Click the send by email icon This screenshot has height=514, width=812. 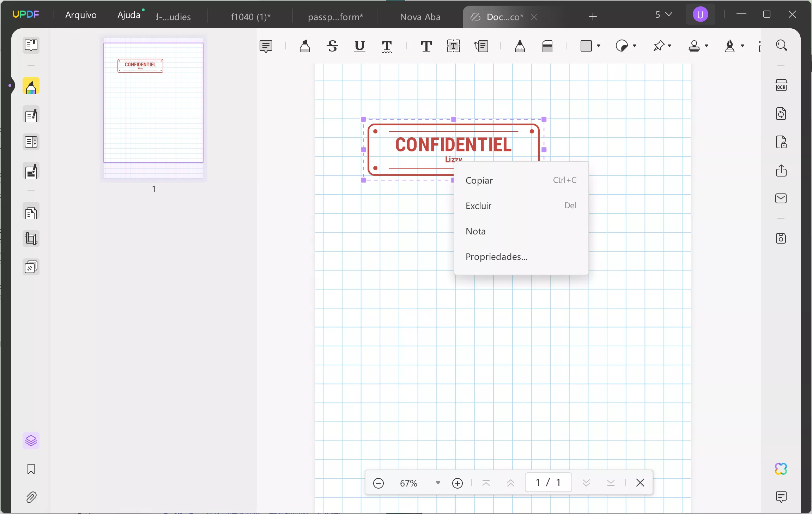point(781,198)
